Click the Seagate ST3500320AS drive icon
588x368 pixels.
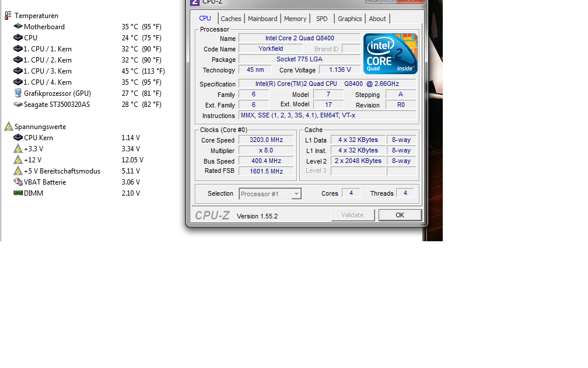tap(17, 104)
